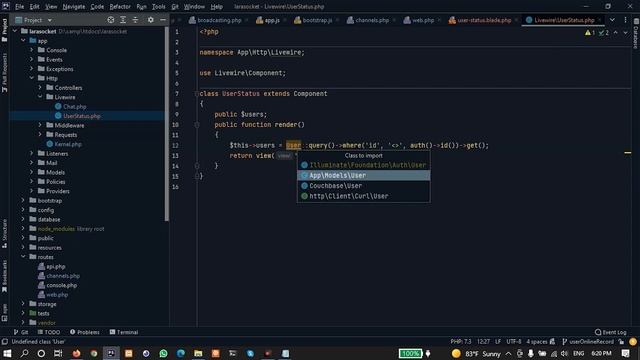Expand the Events folder
Image resolution: width=640 pixels, height=360 pixels.
(32, 59)
